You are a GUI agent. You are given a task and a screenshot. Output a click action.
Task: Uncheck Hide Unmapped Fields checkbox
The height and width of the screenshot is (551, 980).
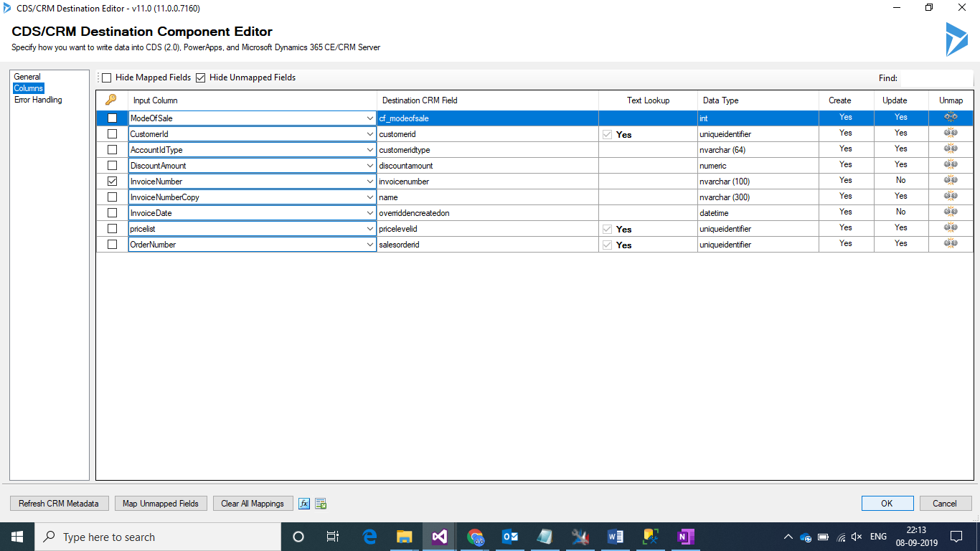click(201, 77)
